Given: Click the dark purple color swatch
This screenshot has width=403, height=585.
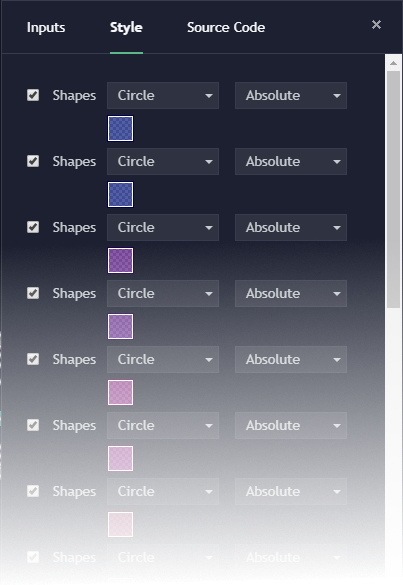Looking at the screenshot, I should tap(121, 260).
